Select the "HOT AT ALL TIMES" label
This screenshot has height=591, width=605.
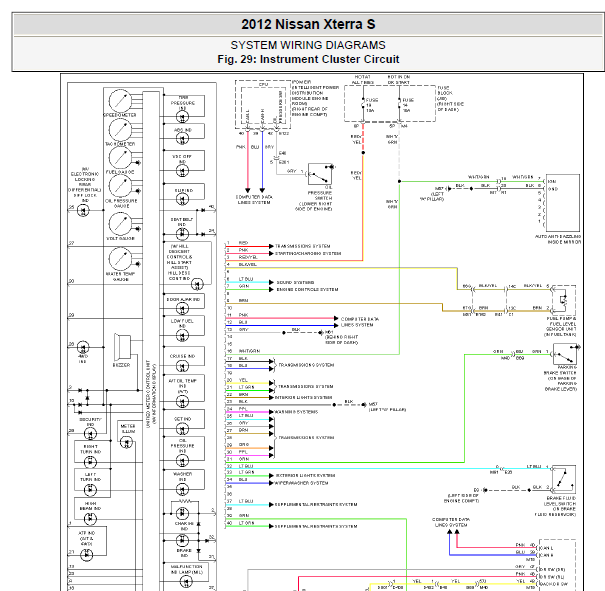[x=363, y=80]
